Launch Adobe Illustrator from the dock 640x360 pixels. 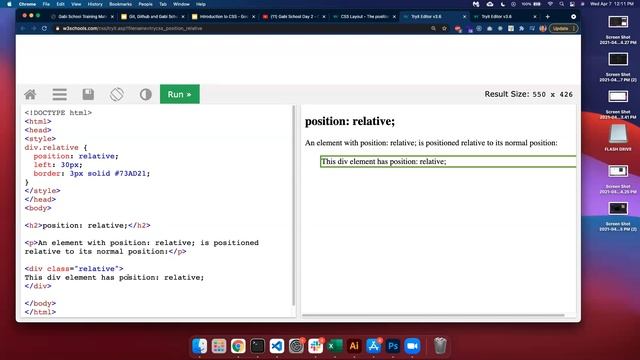354,346
